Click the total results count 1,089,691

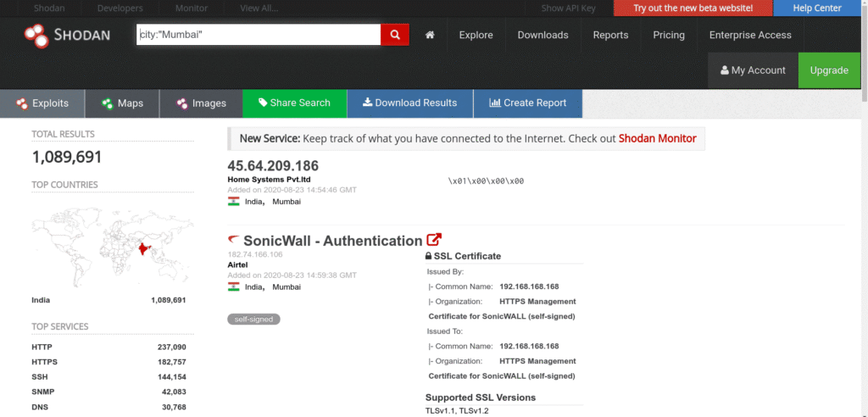click(x=67, y=158)
